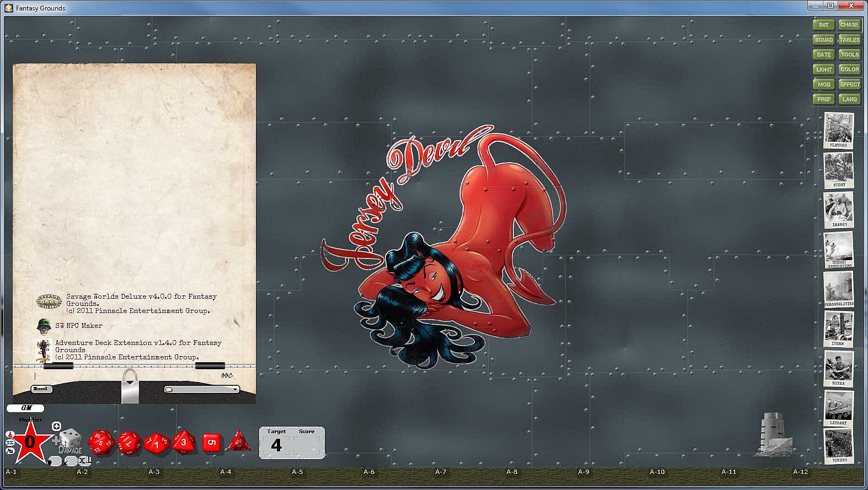
Task: Select hotkey slot A-4
Action: pos(226,472)
